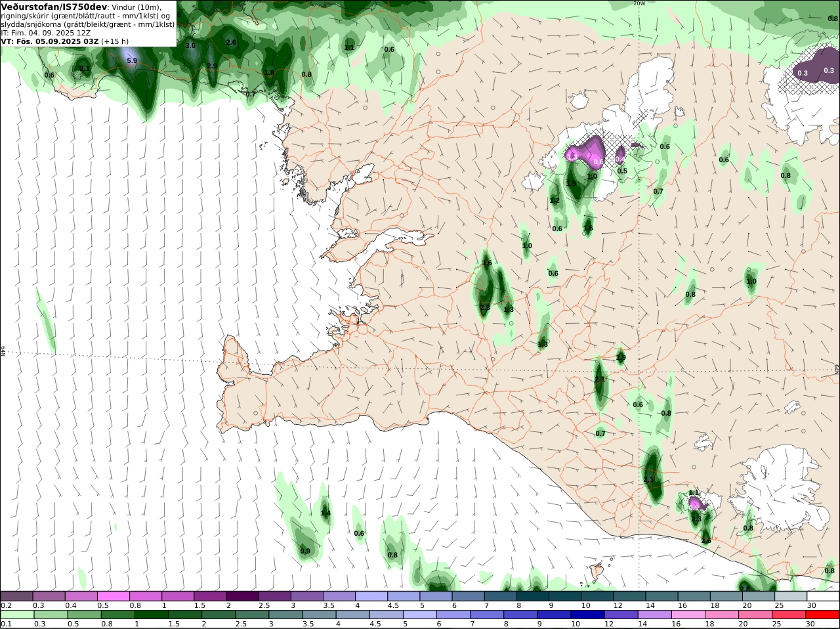Click the dark green 1 swatch in rain scale
Image resolution: width=840 pixels, height=629 pixels.
[151, 615]
